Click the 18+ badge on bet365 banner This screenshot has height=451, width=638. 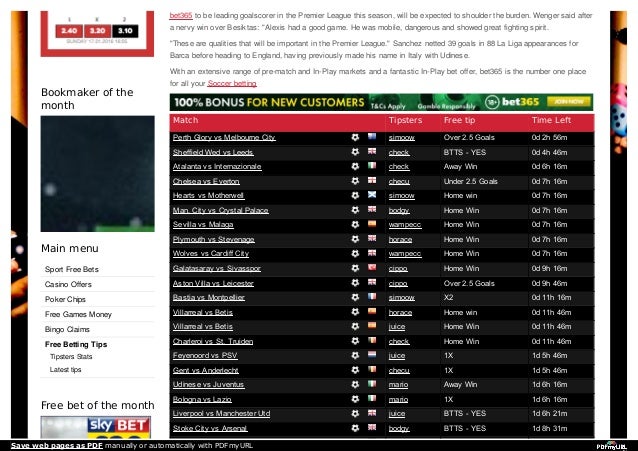click(492, 102)
